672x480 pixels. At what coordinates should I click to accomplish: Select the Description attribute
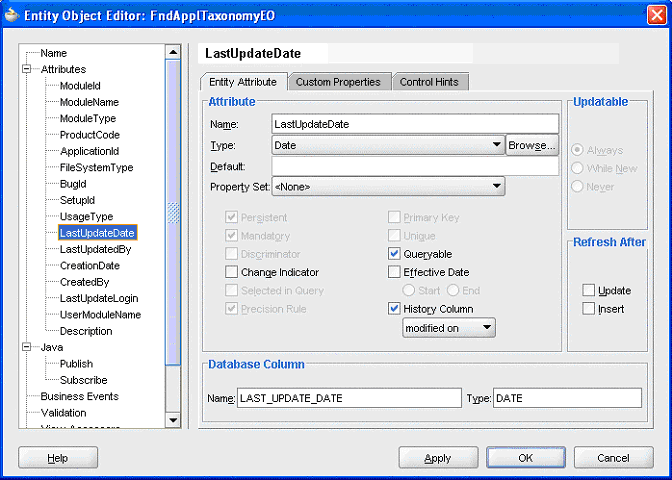(x=86, y=331)
